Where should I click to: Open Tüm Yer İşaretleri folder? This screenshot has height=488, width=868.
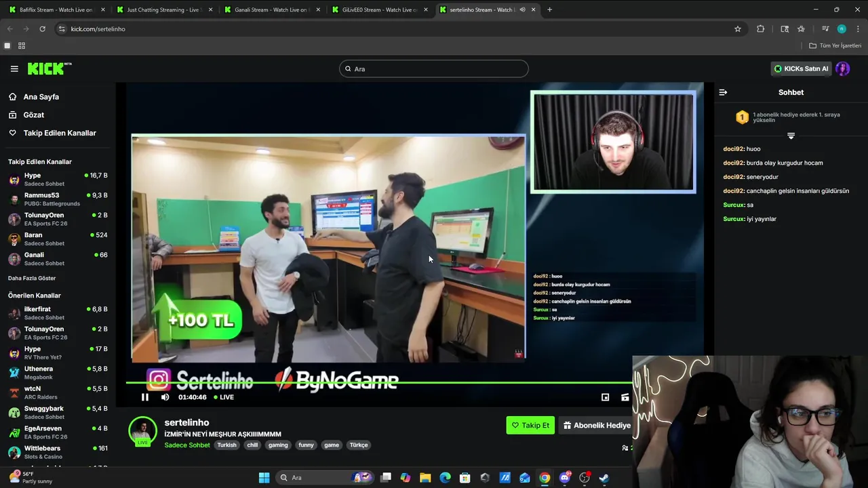835,45
